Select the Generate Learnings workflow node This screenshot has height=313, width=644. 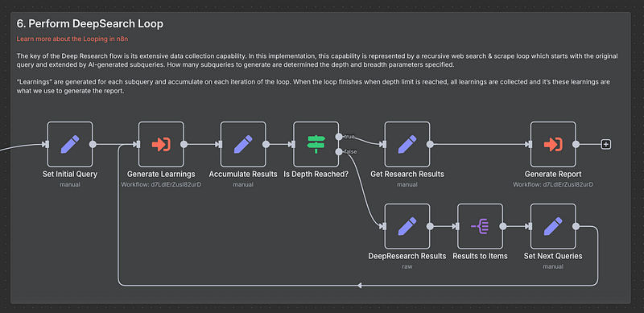pyautogui.click(x=161, y=144)
